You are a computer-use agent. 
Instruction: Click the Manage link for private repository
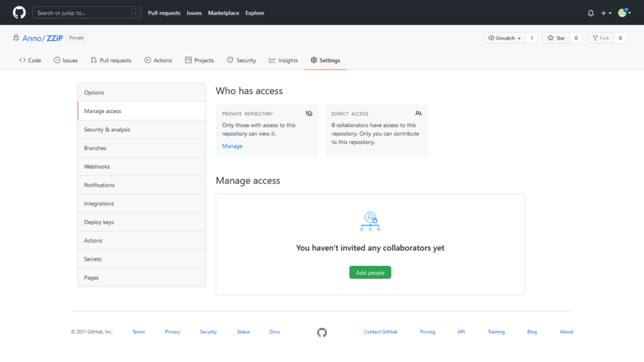[232, 146]
